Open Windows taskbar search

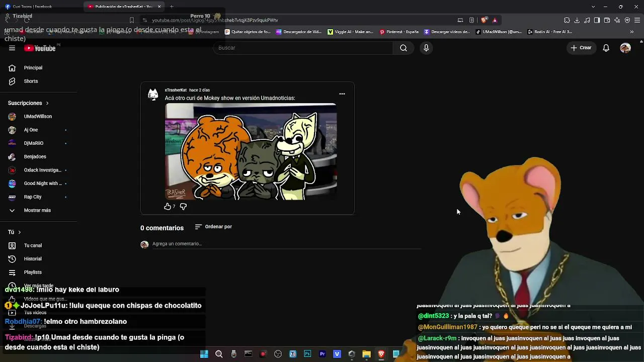(219, 354)
